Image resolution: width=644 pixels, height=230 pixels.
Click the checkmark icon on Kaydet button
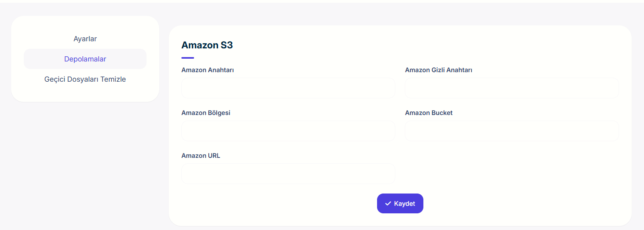(388, 203)
